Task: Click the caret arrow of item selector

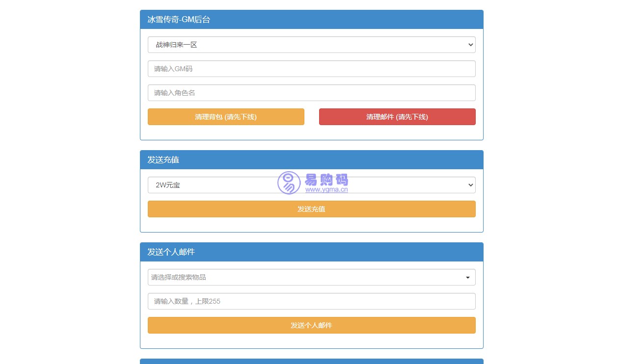Action: point(467,278)
